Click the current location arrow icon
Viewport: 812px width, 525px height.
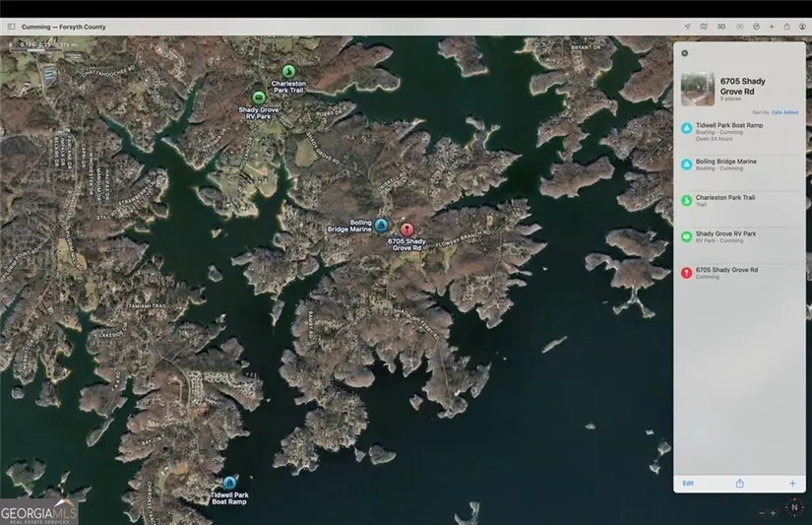pyautogui.click(x=686, y=27)
